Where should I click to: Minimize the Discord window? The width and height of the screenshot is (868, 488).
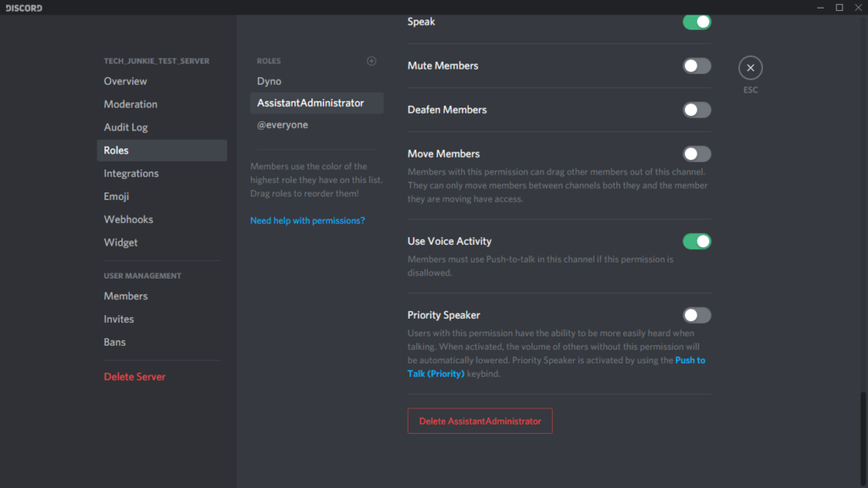820,8
